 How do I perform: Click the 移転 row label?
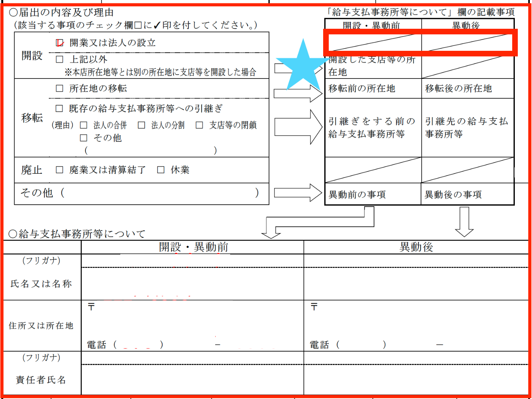[32, 118]
